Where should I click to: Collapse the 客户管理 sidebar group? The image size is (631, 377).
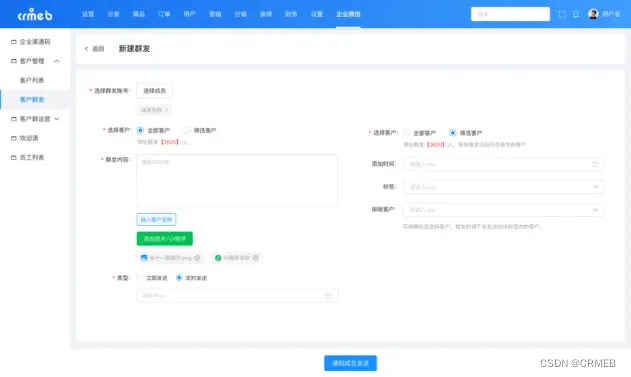pos(56,61)
